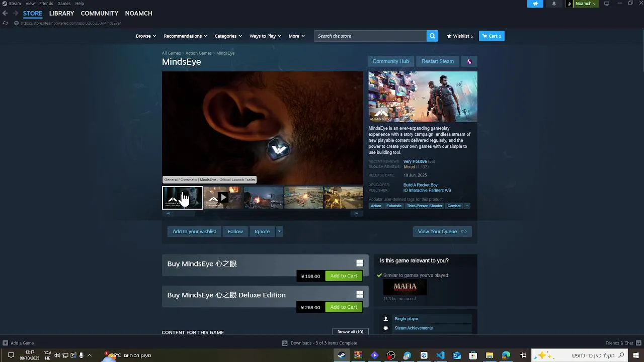644x362 pixels.
Task: Open the Wishlist link
Action: tap(460, 36)
